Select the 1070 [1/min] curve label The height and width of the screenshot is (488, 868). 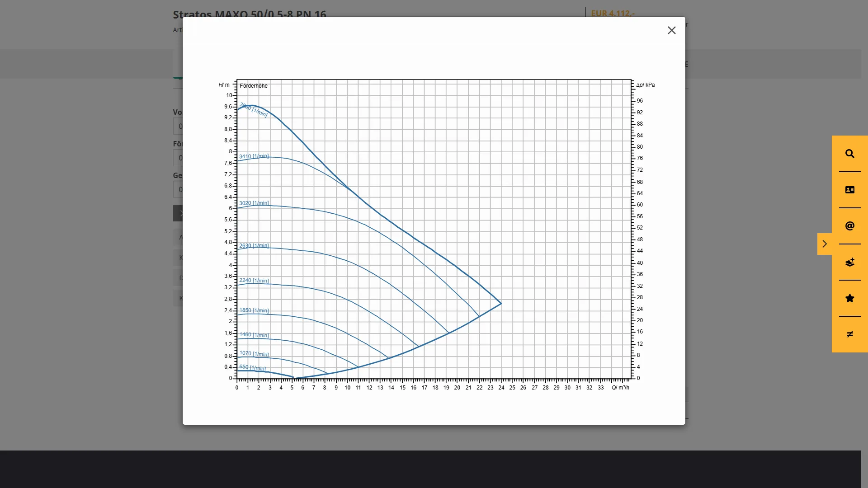254,353
